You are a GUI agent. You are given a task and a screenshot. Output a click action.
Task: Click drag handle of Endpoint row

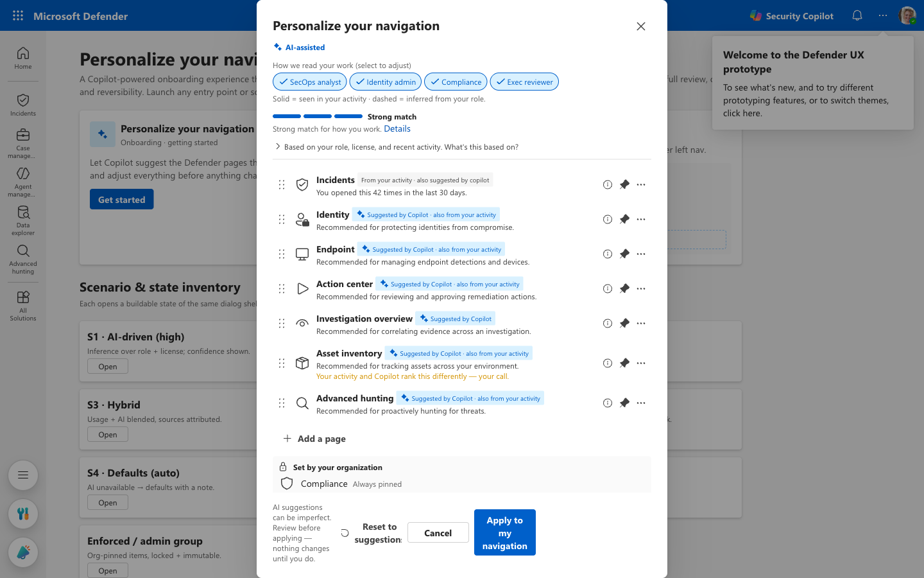282,254
